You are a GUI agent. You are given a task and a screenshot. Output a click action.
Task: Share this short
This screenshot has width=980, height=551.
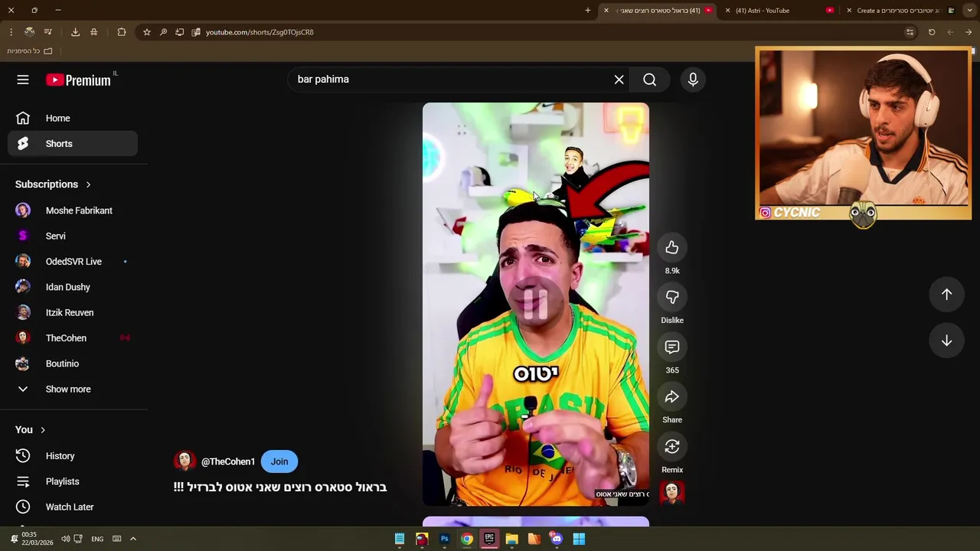(672, 397)
